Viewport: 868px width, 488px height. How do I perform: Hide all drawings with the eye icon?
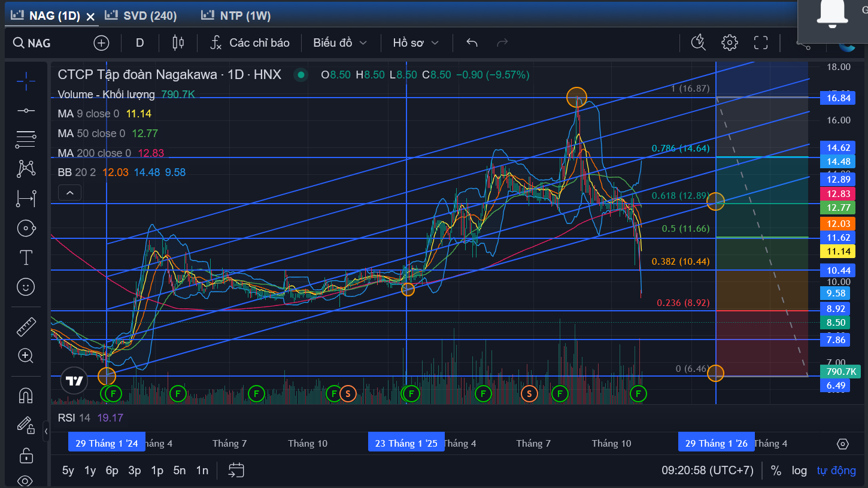click(x=26, y=481)
